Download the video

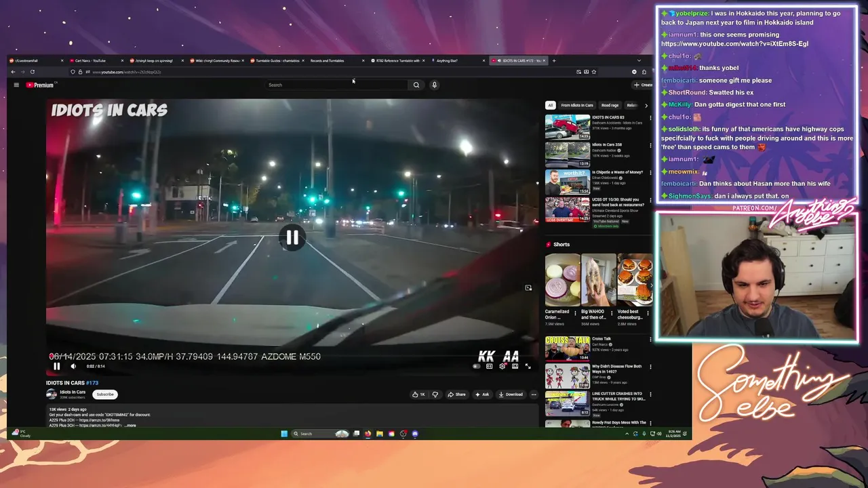(511, 394)
